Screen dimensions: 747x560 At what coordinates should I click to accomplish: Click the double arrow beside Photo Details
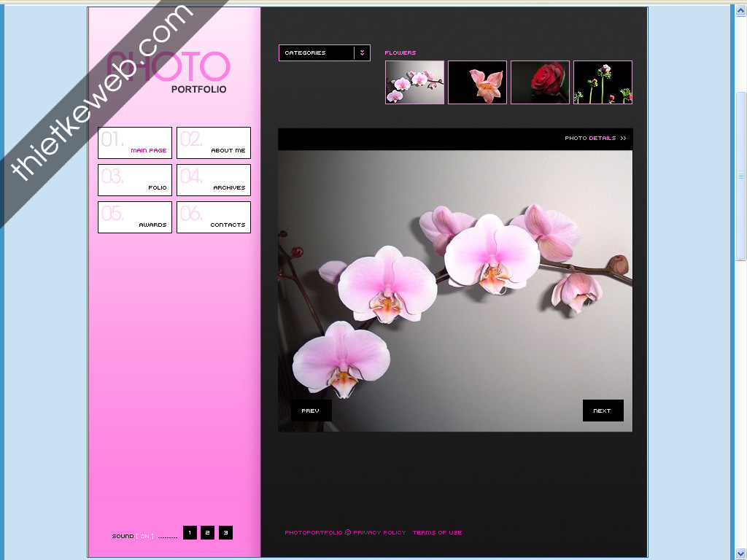(623, 138)
